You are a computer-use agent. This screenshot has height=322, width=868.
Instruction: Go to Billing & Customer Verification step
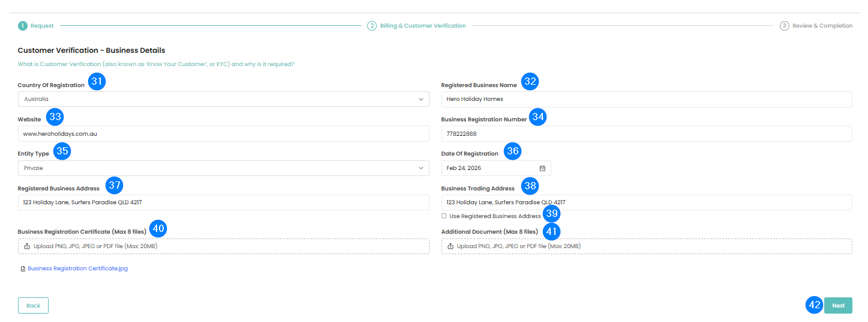tap(422, 26)
